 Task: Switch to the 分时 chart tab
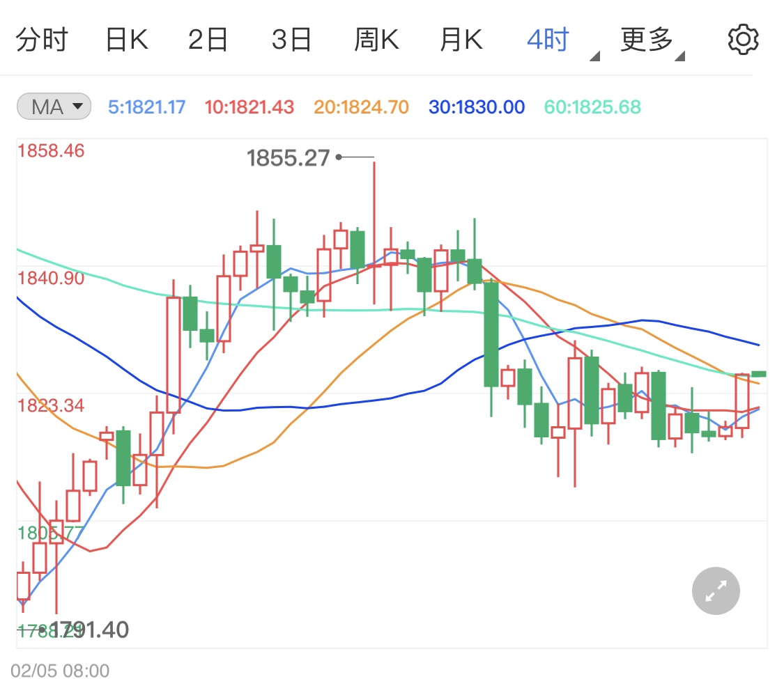click(x=42, y=38)
